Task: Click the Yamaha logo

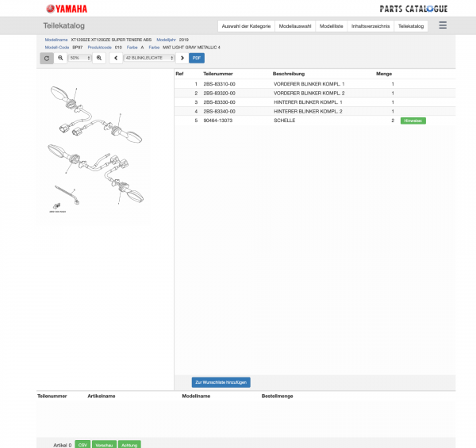Action: (67, 9)
